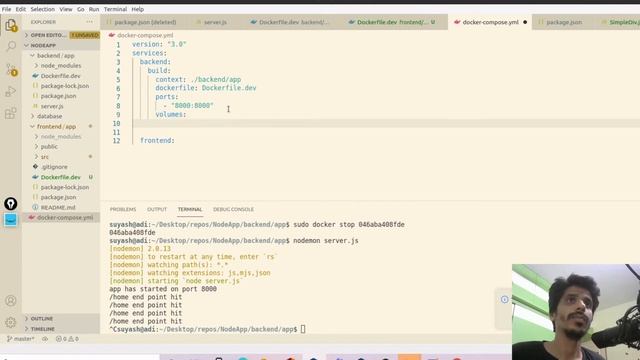640x360 pixels.
Task: Switch to the SimpleDiv editor tab
Action: coord(620,22)
